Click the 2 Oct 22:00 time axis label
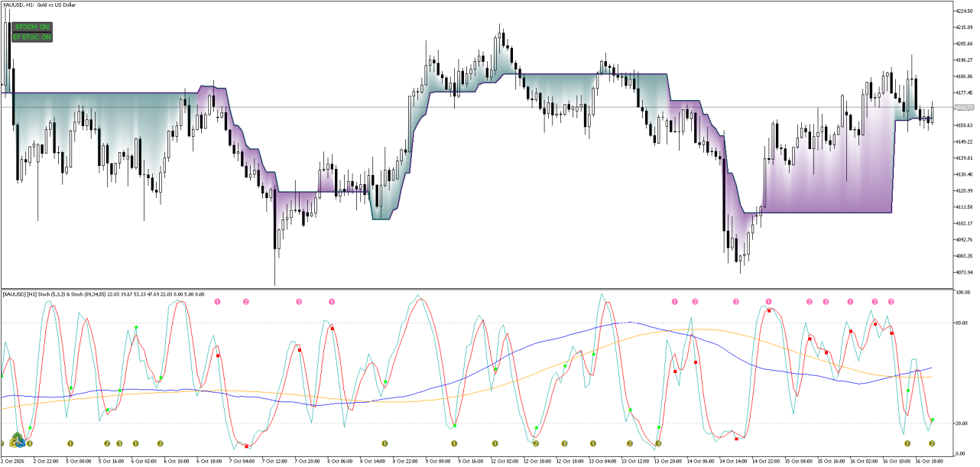Screen dimensions: 980x467 (46, 462)
